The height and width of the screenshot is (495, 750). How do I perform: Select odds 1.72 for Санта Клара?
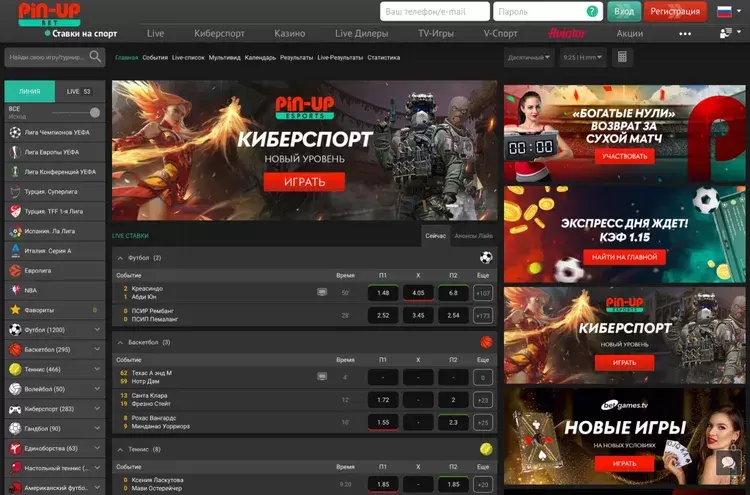pos(383,400)
